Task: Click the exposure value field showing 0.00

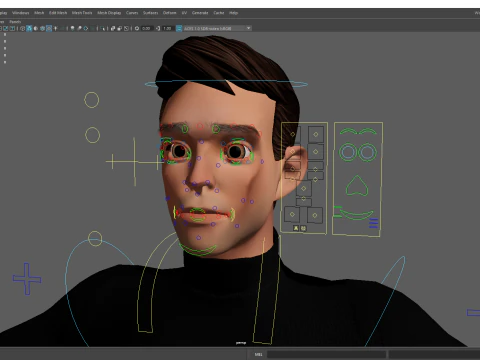Action: click(147, 28)
